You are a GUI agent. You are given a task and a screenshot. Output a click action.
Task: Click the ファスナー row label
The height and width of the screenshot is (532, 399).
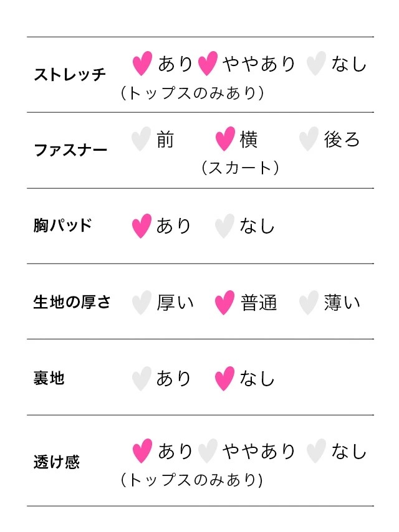70,150
